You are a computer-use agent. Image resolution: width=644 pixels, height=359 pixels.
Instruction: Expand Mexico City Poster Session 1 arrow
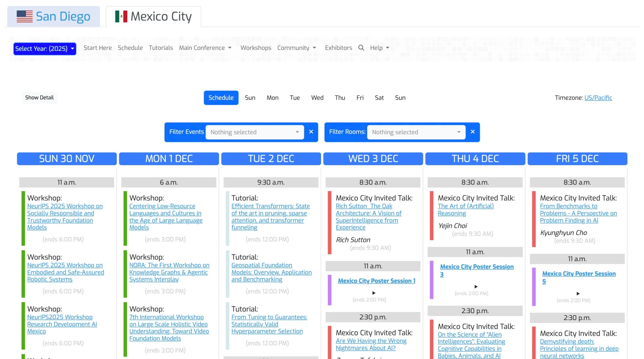pos(374,293)
